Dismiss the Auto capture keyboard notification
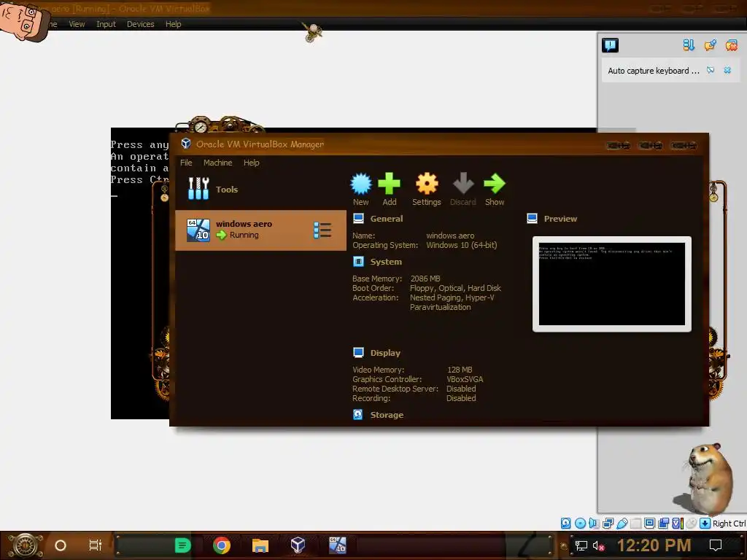Viewport: 747px width, 560px height. (727, 71)
